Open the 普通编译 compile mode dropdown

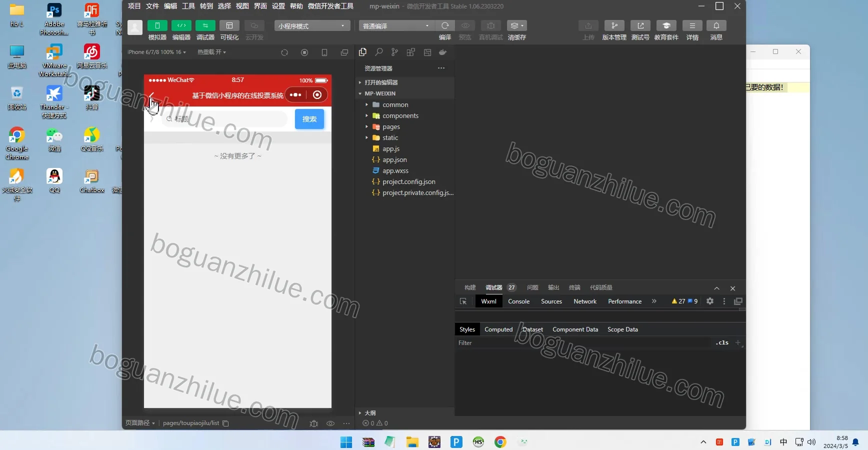396,26
